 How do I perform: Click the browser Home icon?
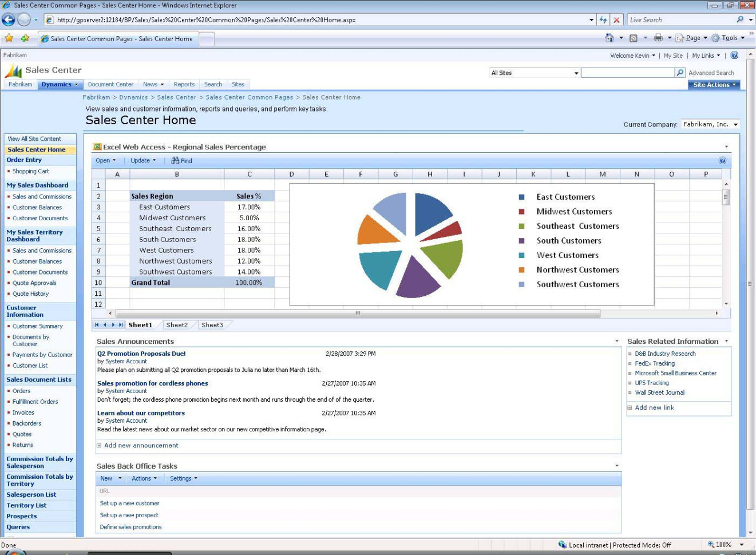[609, 38]
